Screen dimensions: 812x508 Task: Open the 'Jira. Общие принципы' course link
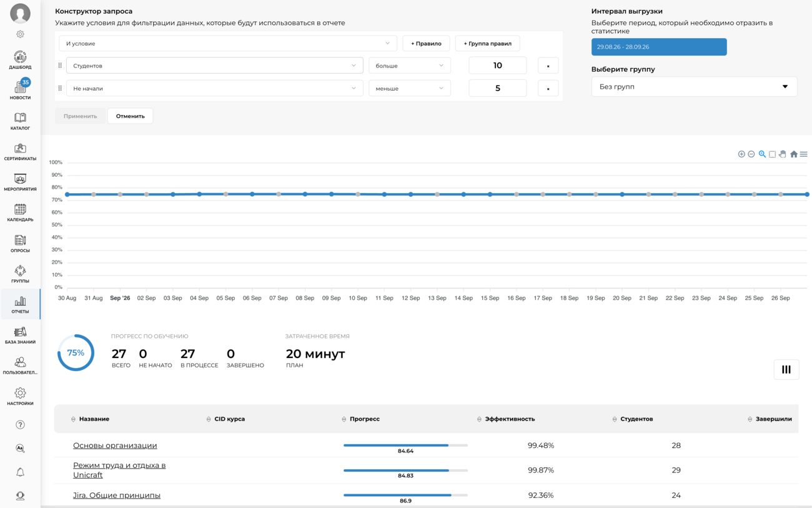(117, 496)
